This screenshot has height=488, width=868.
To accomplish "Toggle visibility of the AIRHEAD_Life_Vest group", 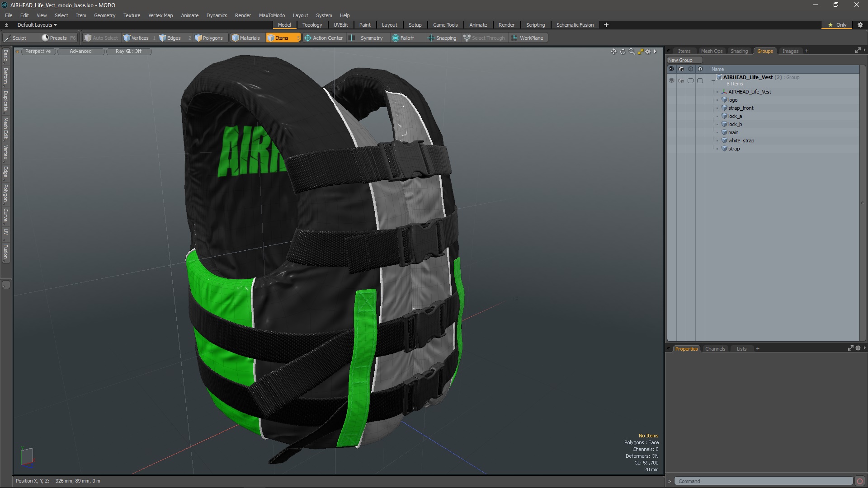I will pyautogui.click(x=671, y=80).
